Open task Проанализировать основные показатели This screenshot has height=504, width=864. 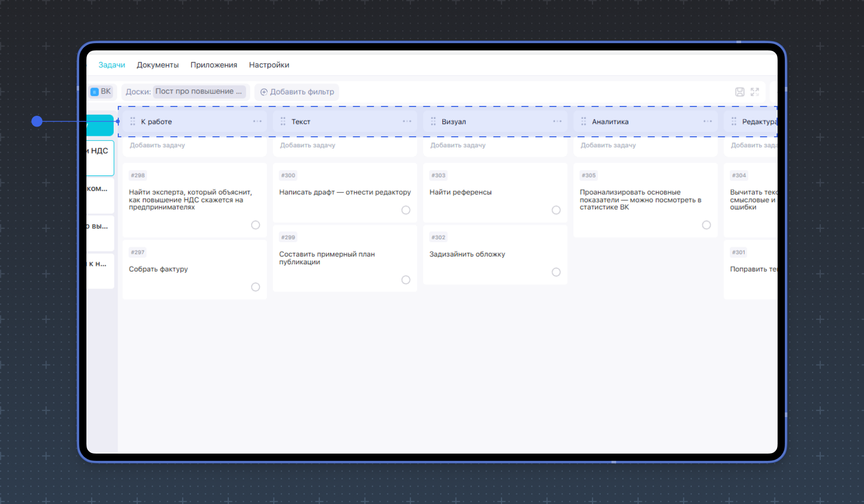tap(645, 200)
